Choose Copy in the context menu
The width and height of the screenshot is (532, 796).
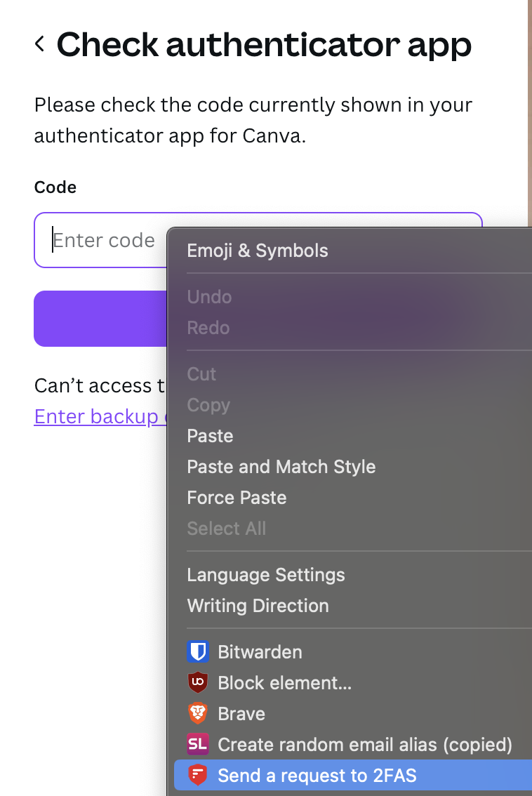point(207,405)
